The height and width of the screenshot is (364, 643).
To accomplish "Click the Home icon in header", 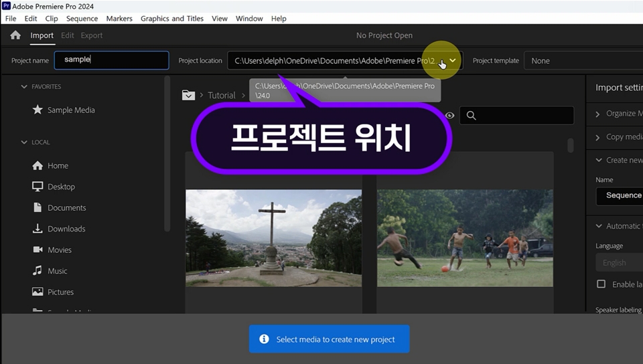I will coord(15,35).
